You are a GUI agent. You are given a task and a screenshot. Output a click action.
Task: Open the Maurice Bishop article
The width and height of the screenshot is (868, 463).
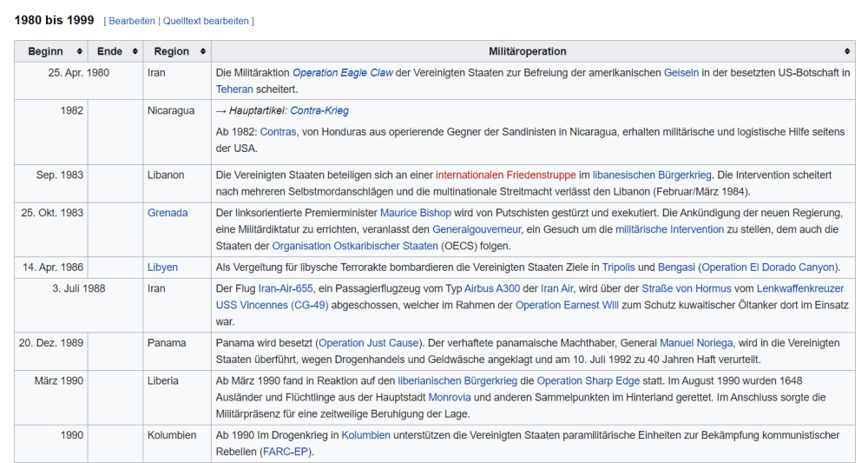418,213
